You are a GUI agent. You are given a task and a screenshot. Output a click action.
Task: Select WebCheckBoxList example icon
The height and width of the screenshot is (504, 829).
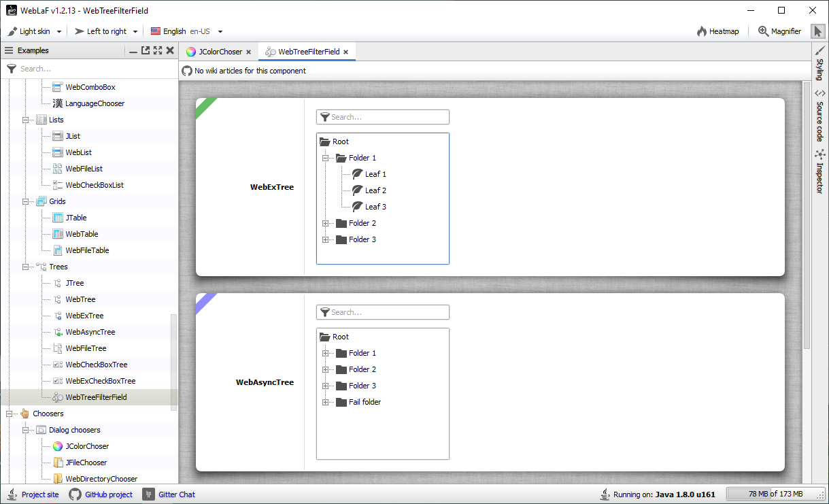click(x=58, y=185)
